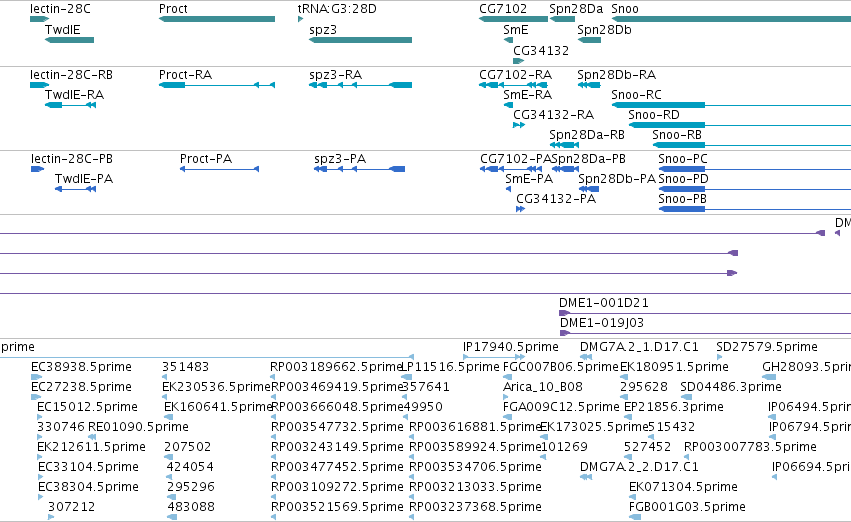The height and width of the screenshot is (522, 851).
Task: Click the spz3 gene label
Action: 323,30
